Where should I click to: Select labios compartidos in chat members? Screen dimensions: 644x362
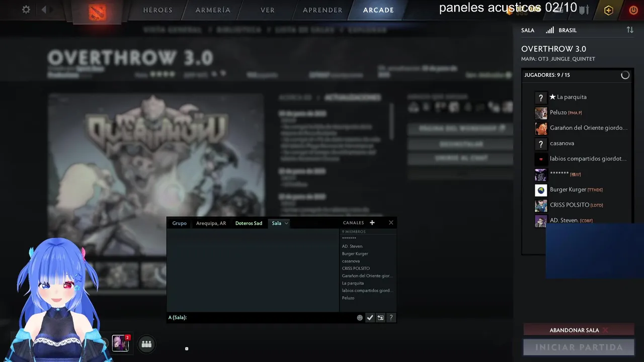click(367, 291)
